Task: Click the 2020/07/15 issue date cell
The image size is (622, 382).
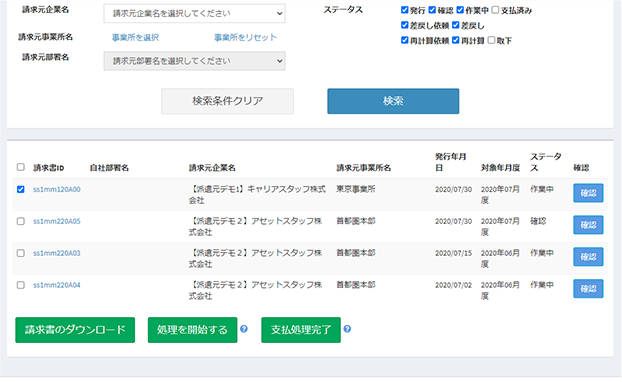Action: (x=453, y=253)
